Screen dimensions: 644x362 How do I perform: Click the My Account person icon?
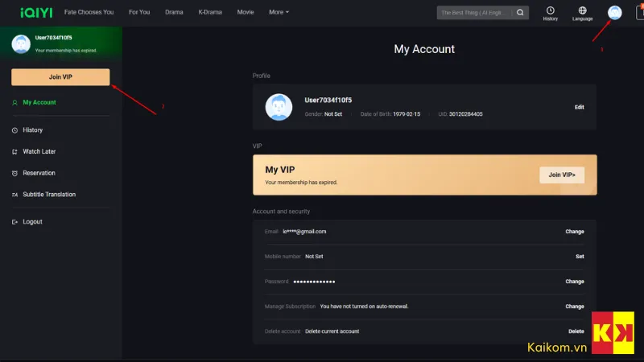tap(14, 103)
